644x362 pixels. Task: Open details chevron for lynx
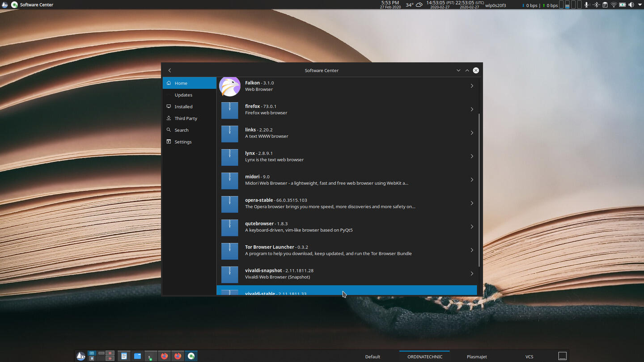[472, 156]
